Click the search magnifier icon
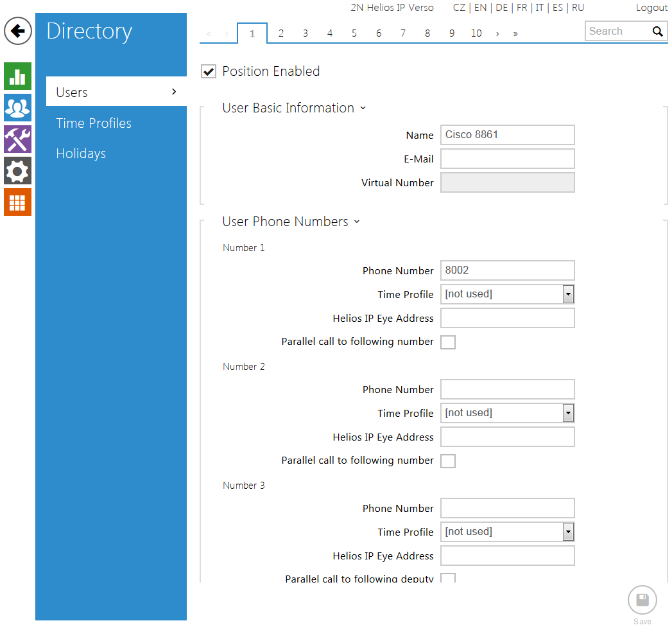Image resolution: width=672 pixels, height=632 pixels. pos(657,31)
